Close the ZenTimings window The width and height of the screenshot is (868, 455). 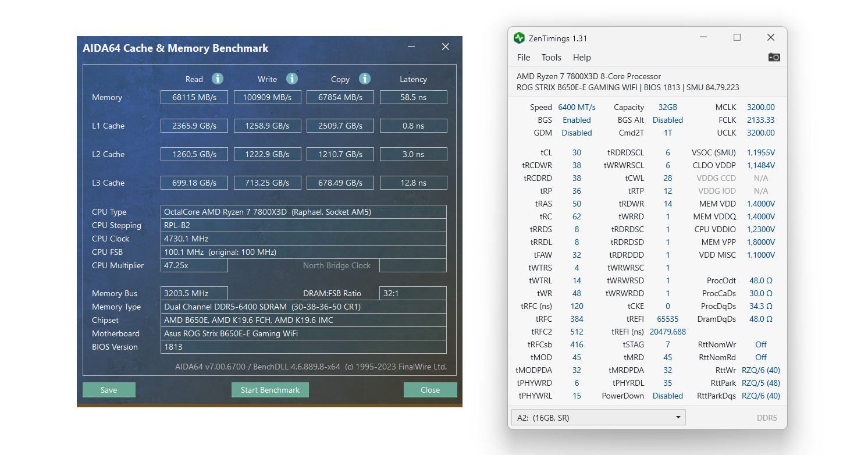pos(771,37)
